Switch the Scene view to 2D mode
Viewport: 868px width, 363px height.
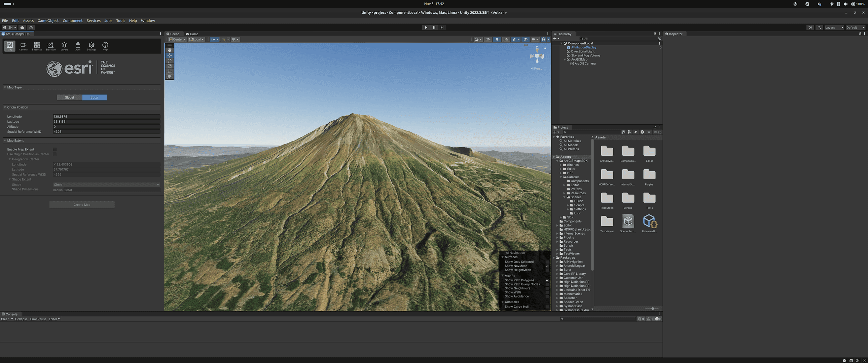tap(488, 39)
